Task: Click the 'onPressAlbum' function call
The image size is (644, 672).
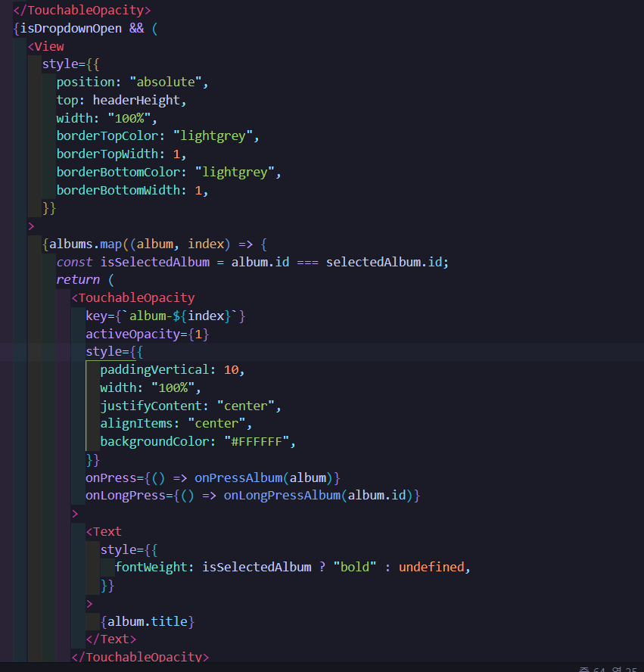Action: (238, 478)
